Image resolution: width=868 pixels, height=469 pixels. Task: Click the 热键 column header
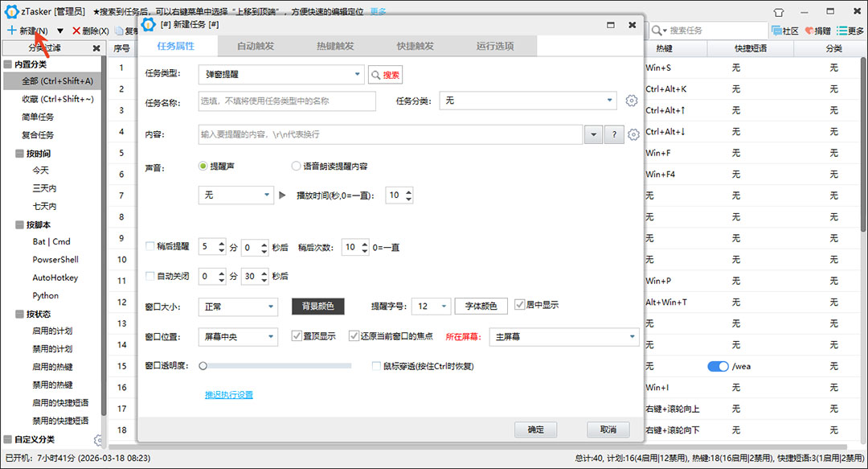[x=665, y=49]
